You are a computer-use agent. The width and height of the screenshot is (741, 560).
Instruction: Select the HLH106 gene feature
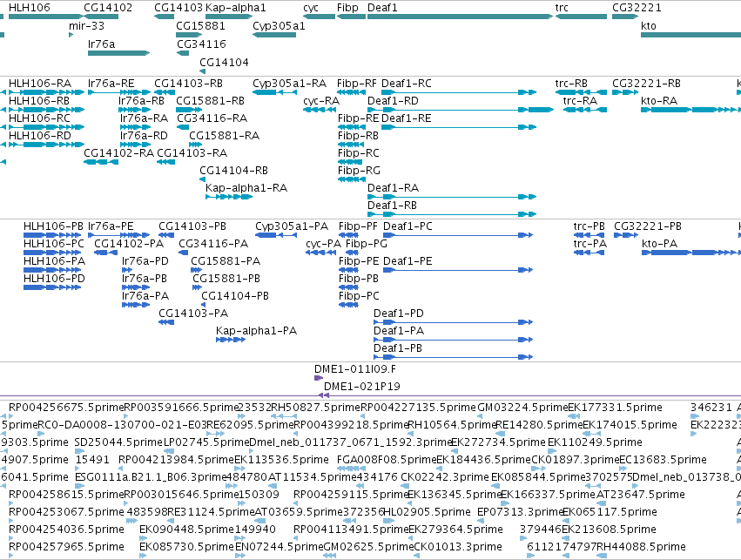[x=46, y=17]
